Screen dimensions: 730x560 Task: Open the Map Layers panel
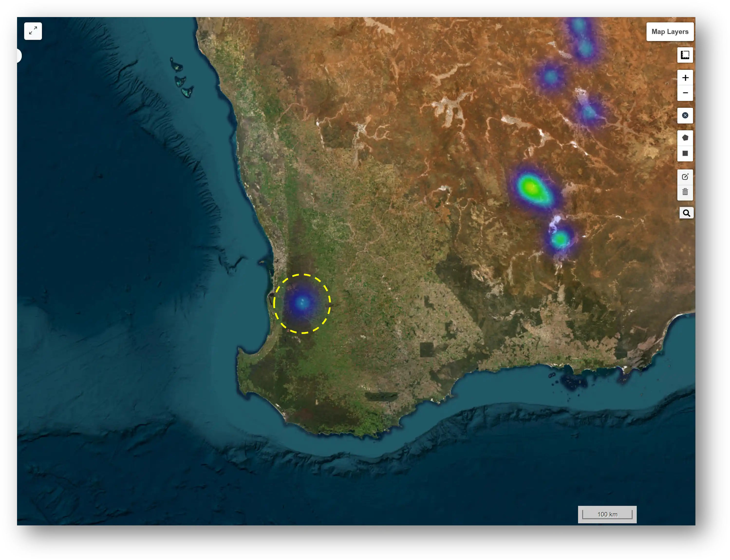670,32
